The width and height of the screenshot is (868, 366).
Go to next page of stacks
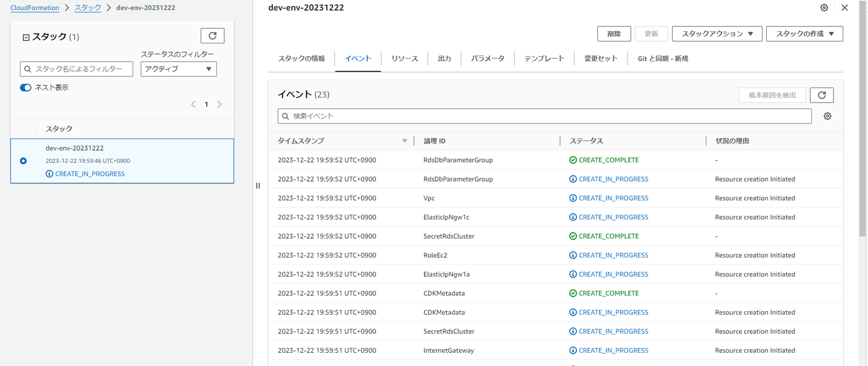219,104
